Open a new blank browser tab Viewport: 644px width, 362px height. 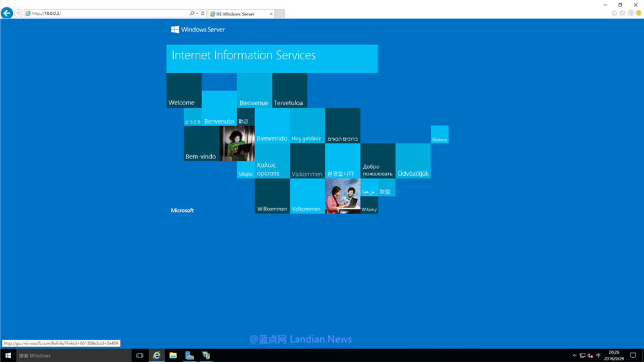pyautogui.click(x=279, y=14)
